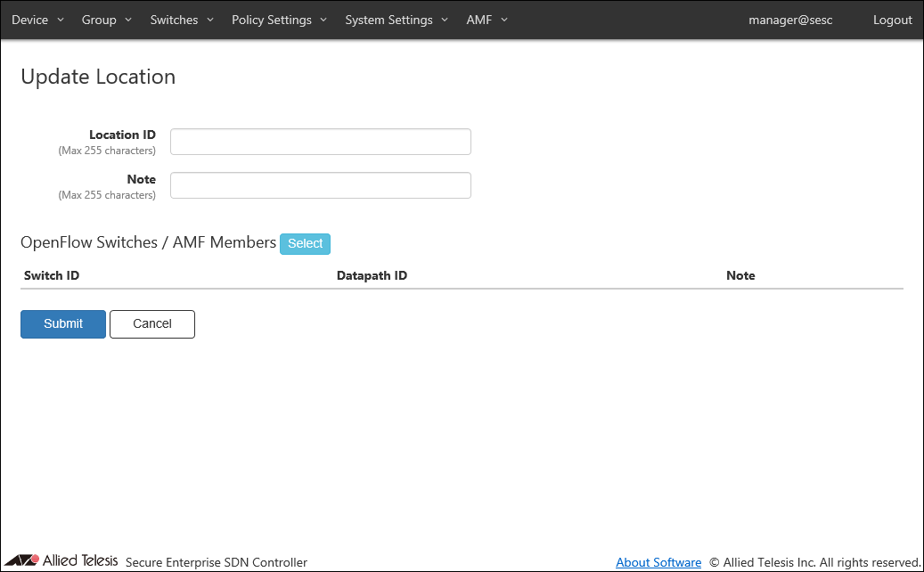Click the OpenFlow Switches / AMF Members heading
This screenshot has height=572, width=924.
(148, 242)
